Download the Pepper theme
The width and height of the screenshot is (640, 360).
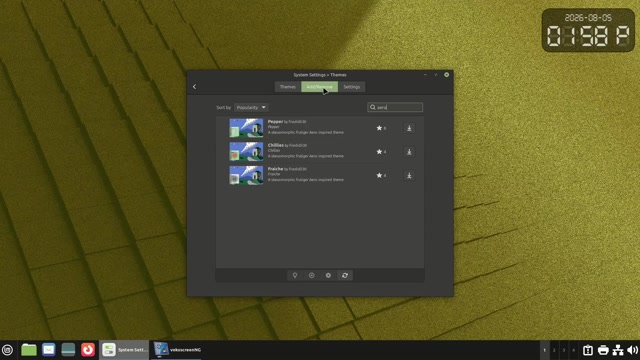pos(409,128)
